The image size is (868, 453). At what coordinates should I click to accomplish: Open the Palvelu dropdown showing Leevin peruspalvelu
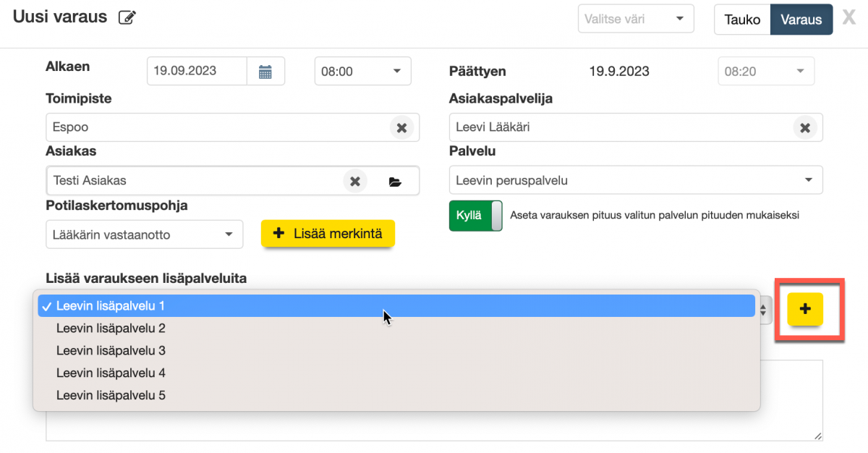coord(635,180)
